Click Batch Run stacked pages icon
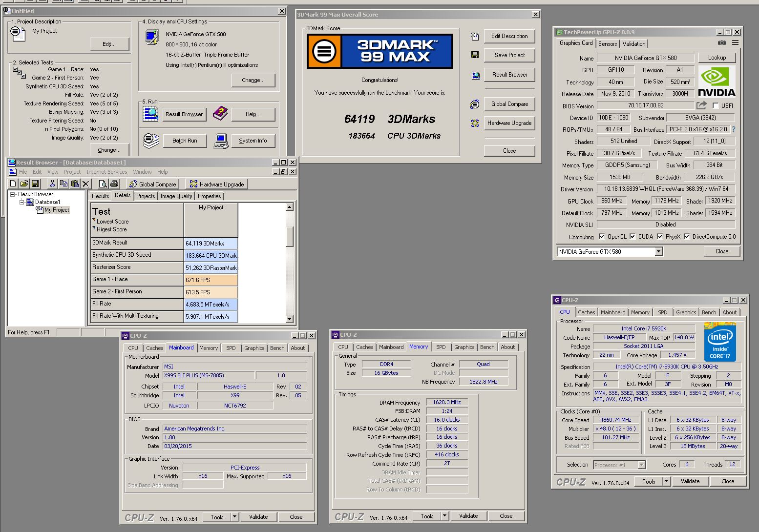 [151, 141]
